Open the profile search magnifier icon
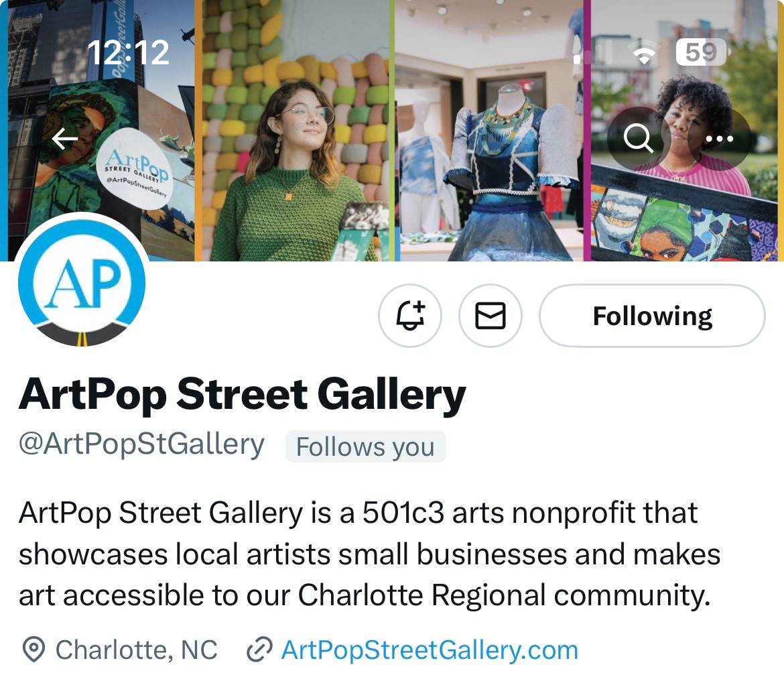Viewport: 784px width, 681px height. point(639,139)
